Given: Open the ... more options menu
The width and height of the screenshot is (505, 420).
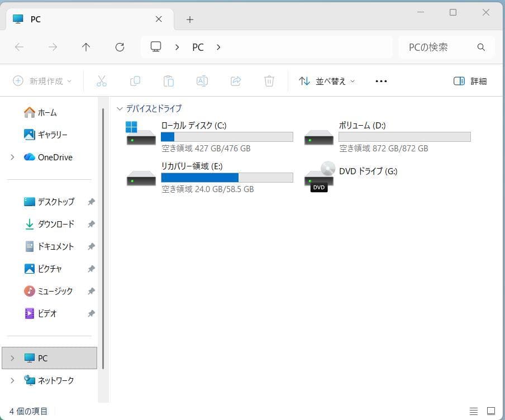Looking at the screenshot, I should (381, 81).
